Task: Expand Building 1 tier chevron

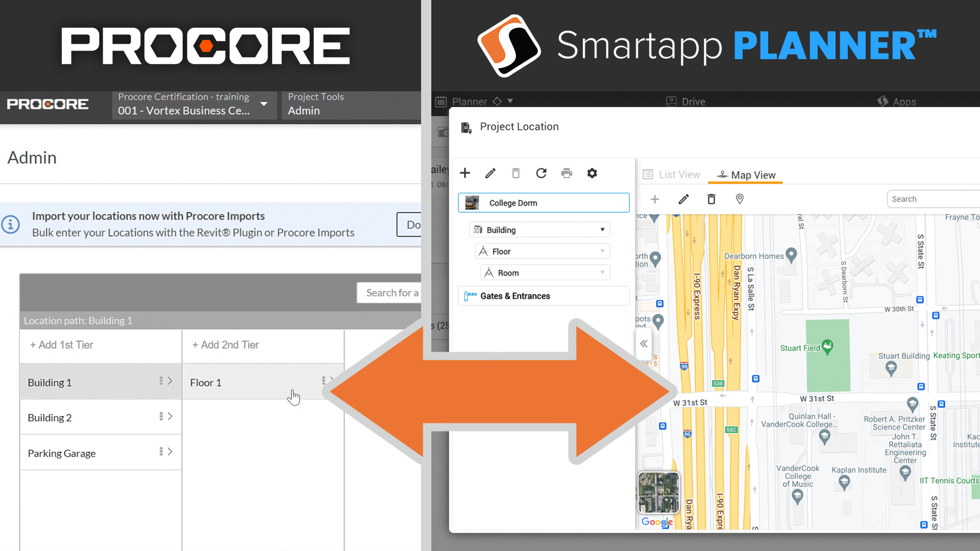Action: tap(170, 381)
